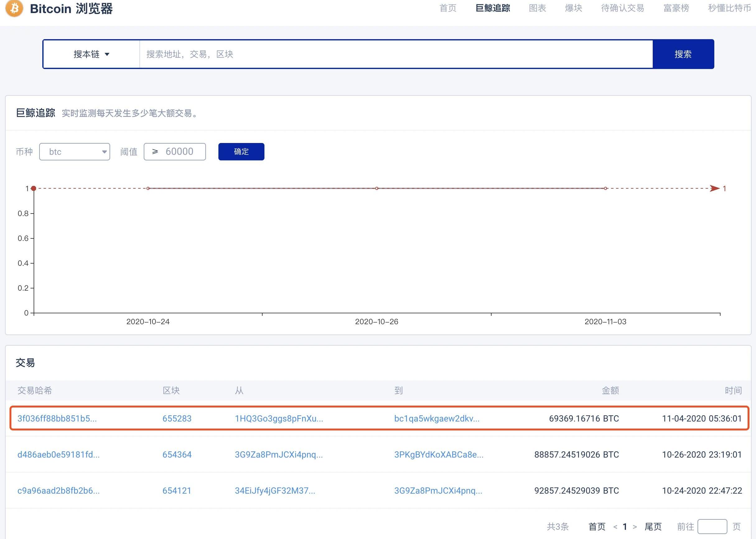
Task: Click the Bitcoin logo icon
Action: click(14, 8)
